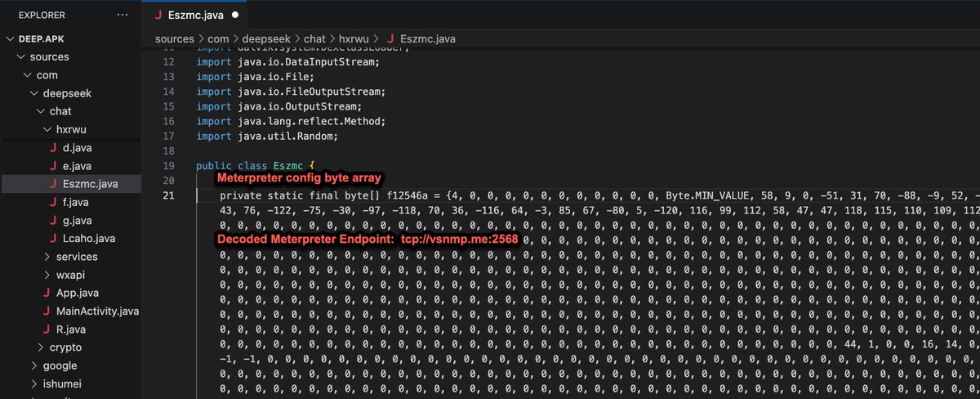
Task: Click 'import java.io.File;' line
Action: pos(256,76)
